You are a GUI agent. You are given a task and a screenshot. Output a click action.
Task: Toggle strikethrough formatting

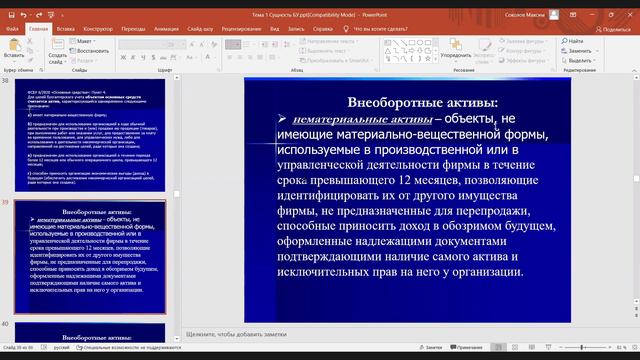click(x=163, y=58)
